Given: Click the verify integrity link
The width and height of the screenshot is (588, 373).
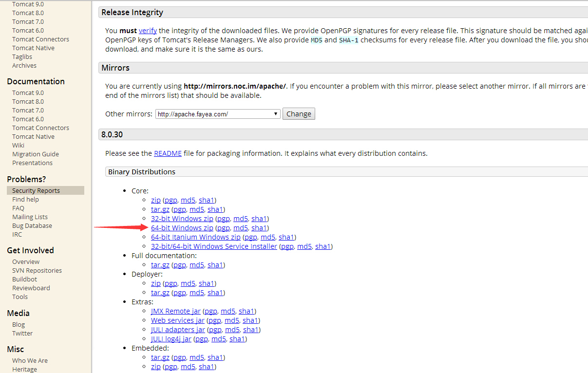Looking at the screenshot, I should pos(148,30).
